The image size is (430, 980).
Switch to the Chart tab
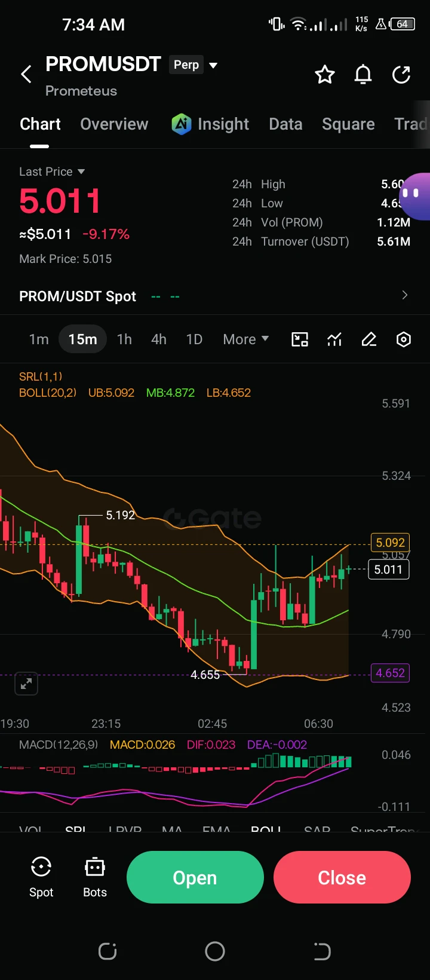tap(40, 124)
